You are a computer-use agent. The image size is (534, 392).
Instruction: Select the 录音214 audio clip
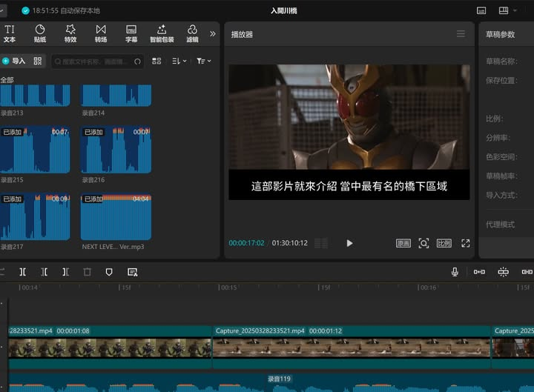[116, 96]
